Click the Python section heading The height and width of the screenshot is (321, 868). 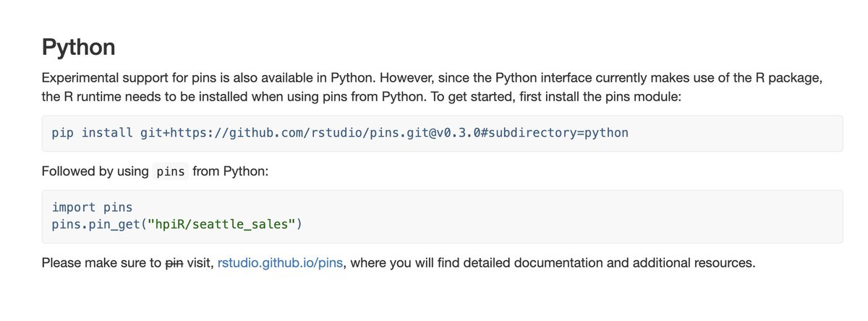[79, 48]
